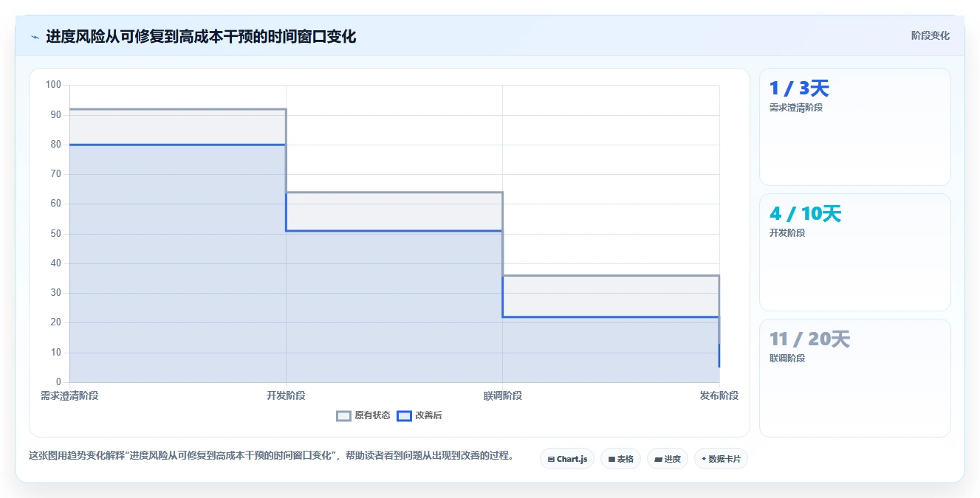Click the icon in the 表格 tag

611,459
